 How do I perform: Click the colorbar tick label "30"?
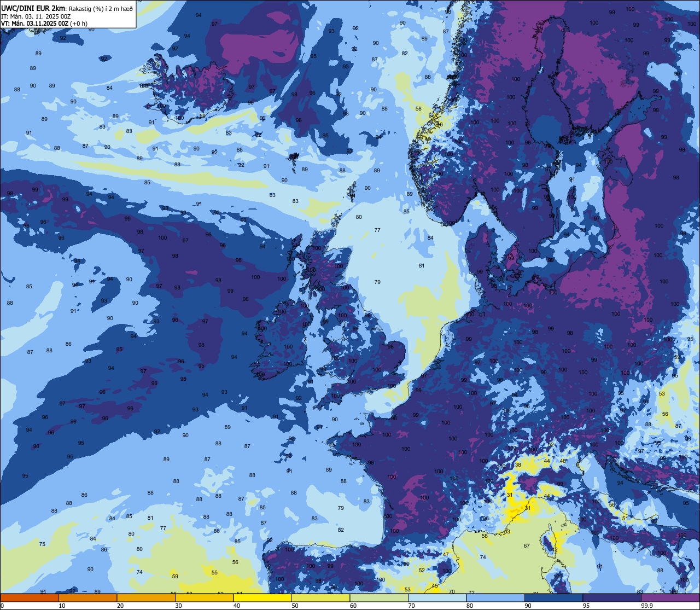178,606
